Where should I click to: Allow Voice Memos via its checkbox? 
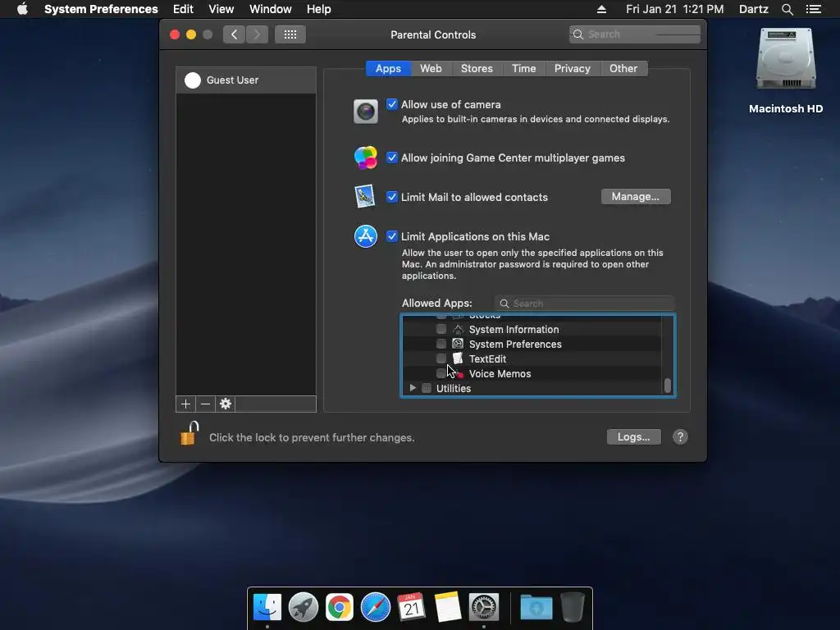pyautogui.click(x=441, y=373)
